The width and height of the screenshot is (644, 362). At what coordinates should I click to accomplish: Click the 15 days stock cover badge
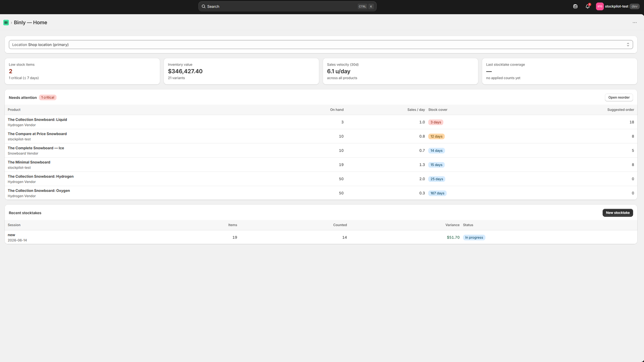[x=436, y=165]
